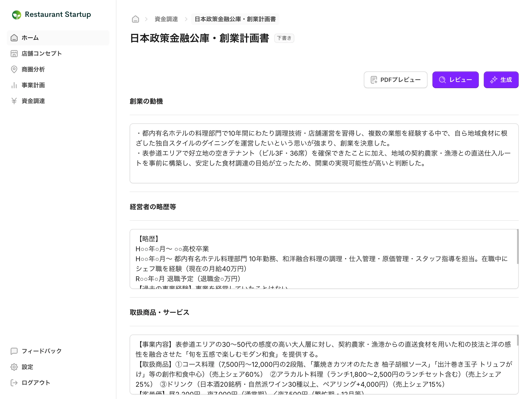The width and height of the screenshot is (532, 399).
Task: Click the magnifier icon in レビュー button
Action: click(442, 80)
